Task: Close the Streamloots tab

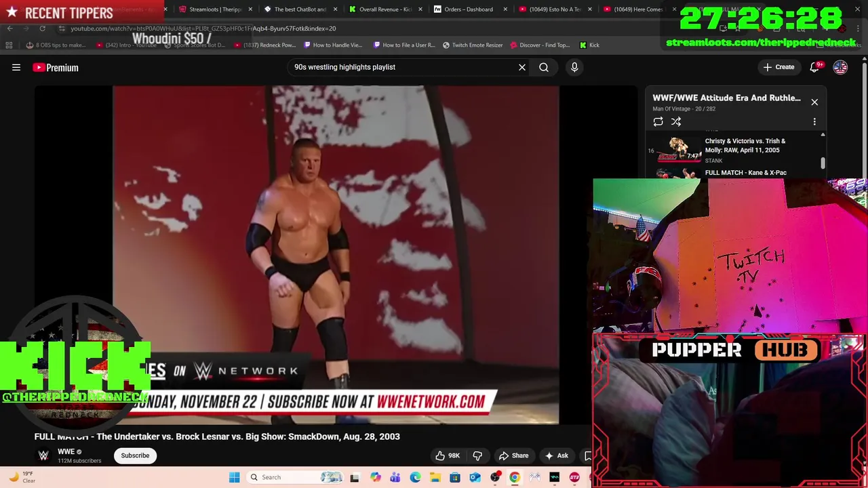Action: click(x=251, y=9)
